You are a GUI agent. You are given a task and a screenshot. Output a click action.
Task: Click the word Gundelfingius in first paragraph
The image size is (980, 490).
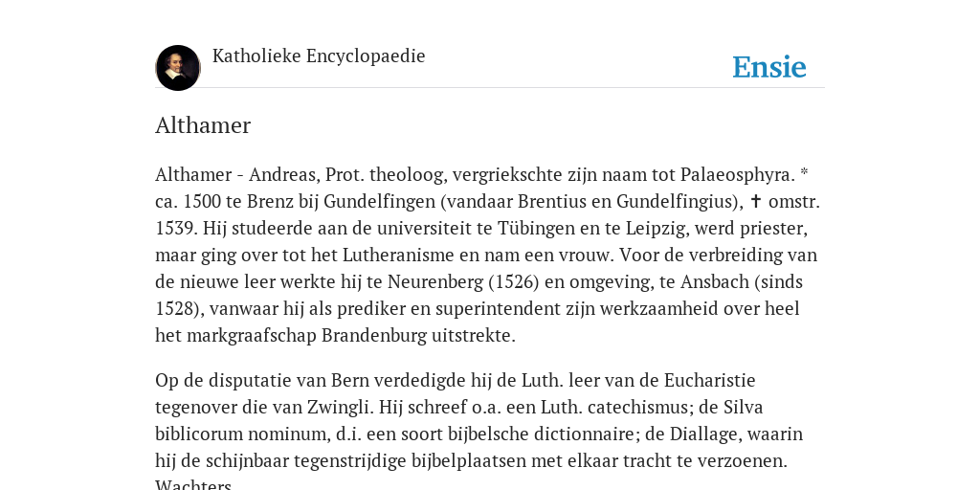(x=677, y=201)
